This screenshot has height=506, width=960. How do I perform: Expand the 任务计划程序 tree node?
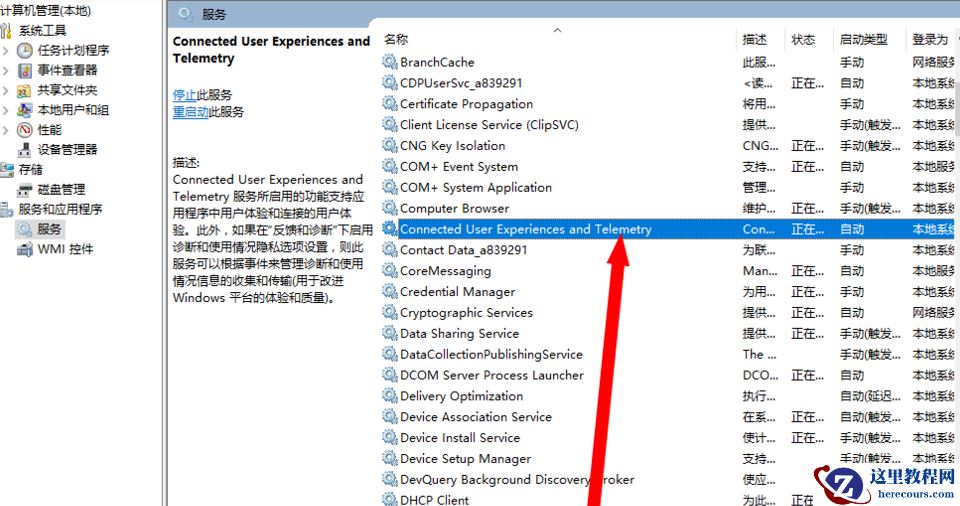click(x=6, y=51)
